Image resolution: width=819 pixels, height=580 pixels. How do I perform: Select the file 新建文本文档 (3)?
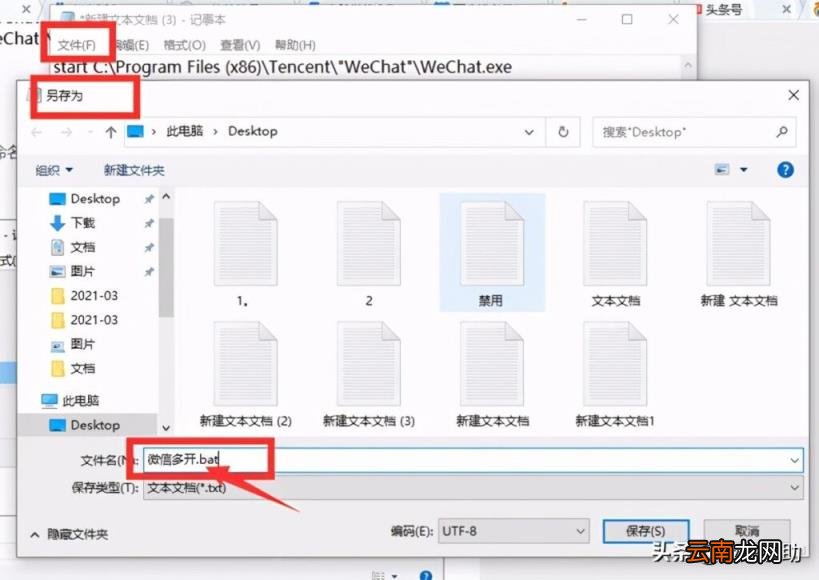tap(369, 375)
